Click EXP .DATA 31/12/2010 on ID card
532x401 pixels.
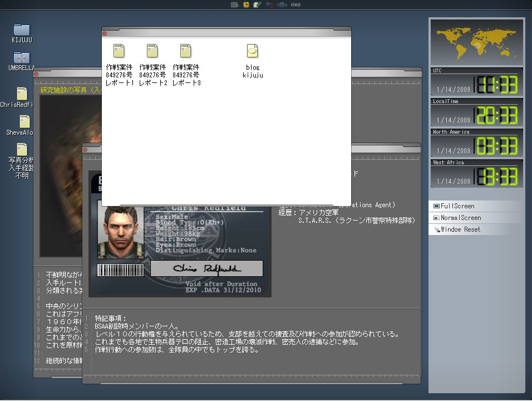tap(223, 290)
